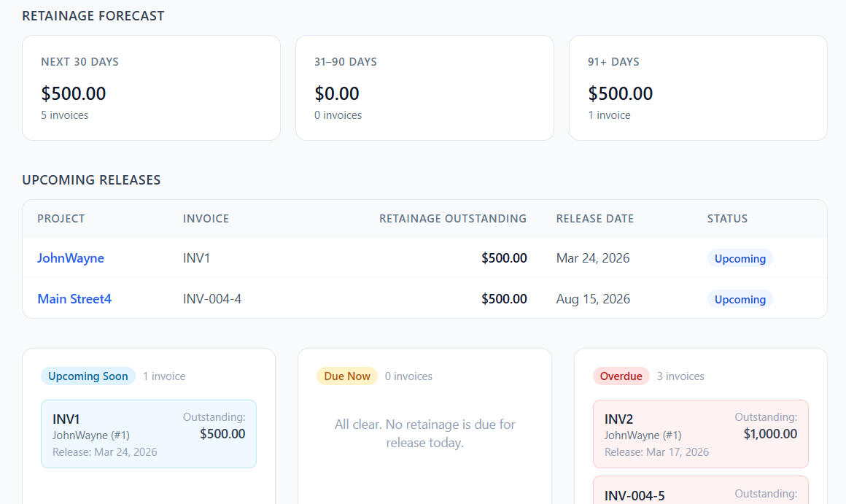Viewport: 846px width, 504px height.
Task: Select the 31–90 Days forecast card
Action: click(x=424, y=88)
